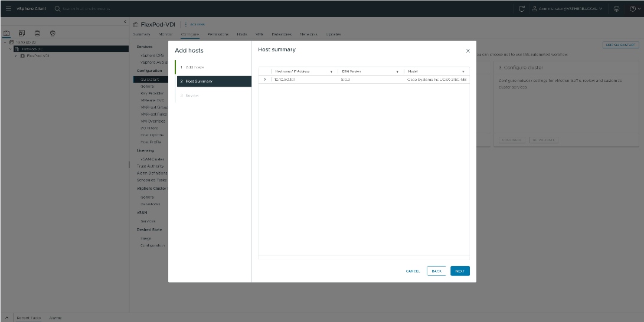Open the Administrator user dropdown
Screen dimensions: 644x322
567,9
